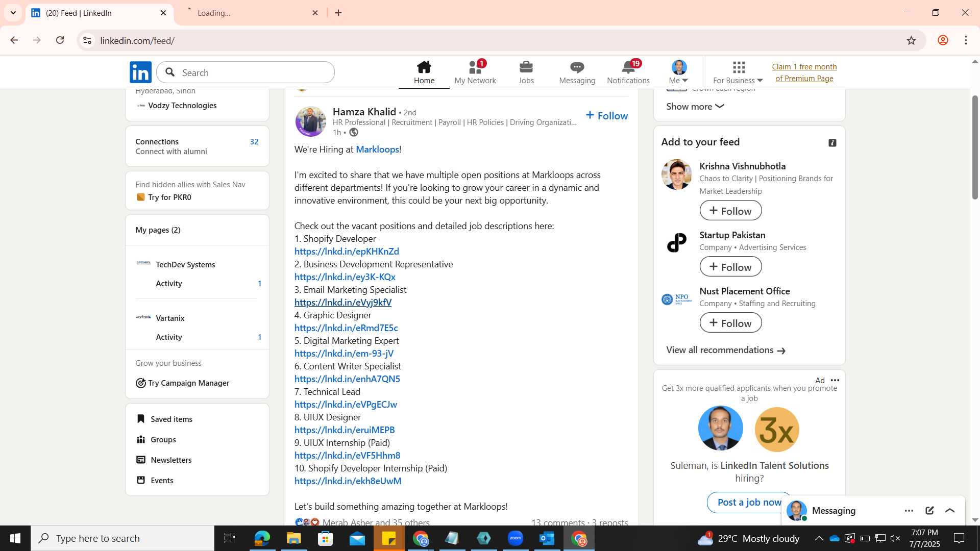Expand the Messaging overlay chevron
The height and width of the screenshot is (551, 980).
(x=950, y=511)
